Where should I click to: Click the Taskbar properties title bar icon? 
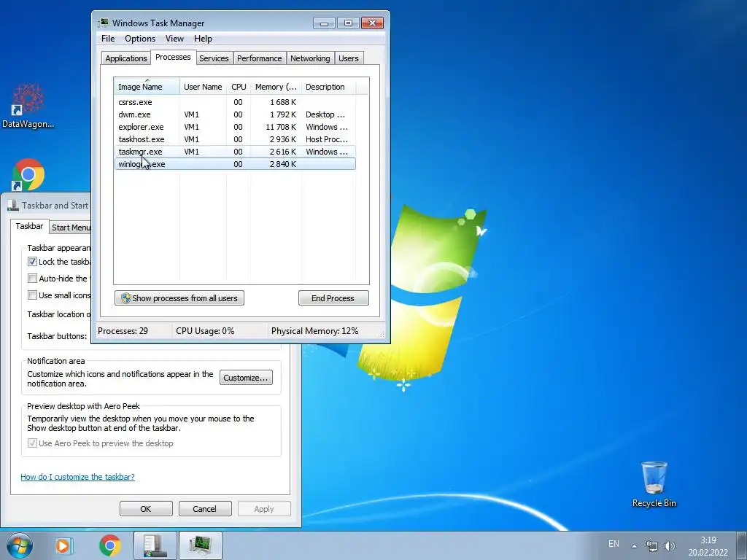tap(13, 206)
